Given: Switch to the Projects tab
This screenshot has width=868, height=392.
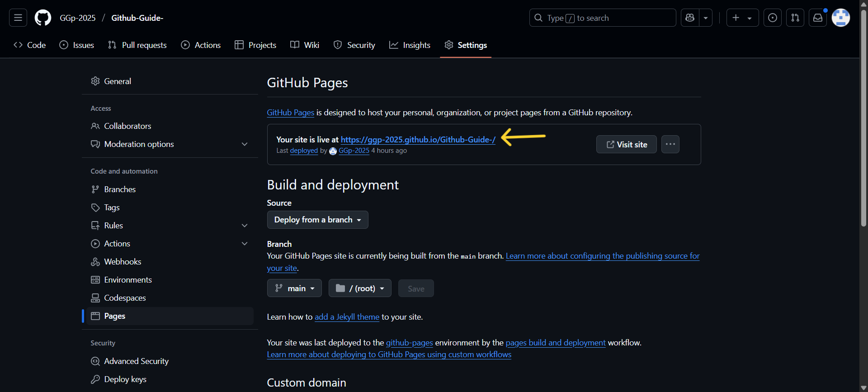Looking at the screenshot, I should (255, 45).
